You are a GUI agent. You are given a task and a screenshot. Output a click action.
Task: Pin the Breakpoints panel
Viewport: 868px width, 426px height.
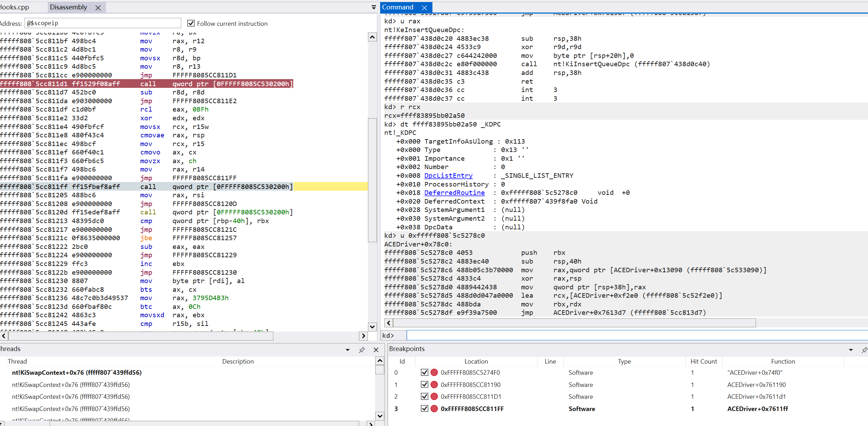864,350
